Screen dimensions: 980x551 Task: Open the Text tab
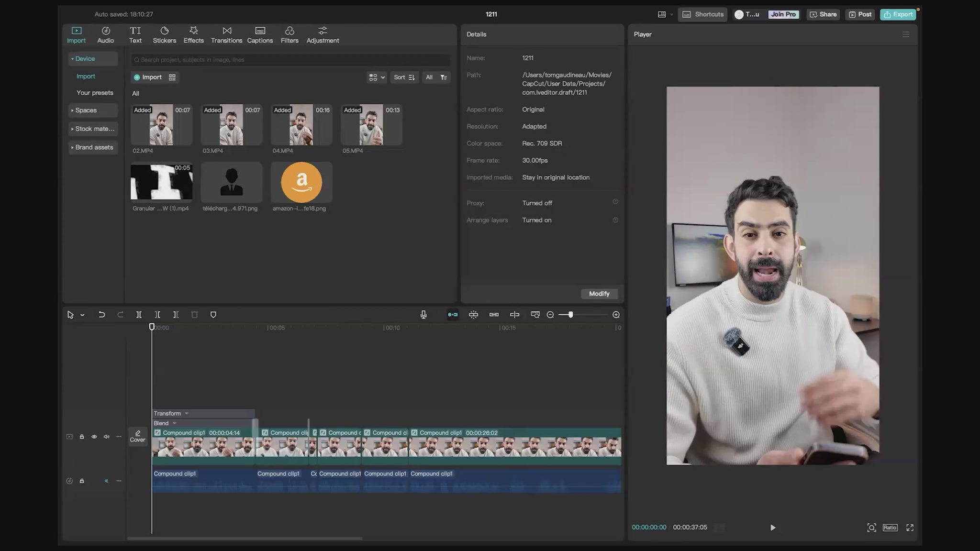click(135, 35)
